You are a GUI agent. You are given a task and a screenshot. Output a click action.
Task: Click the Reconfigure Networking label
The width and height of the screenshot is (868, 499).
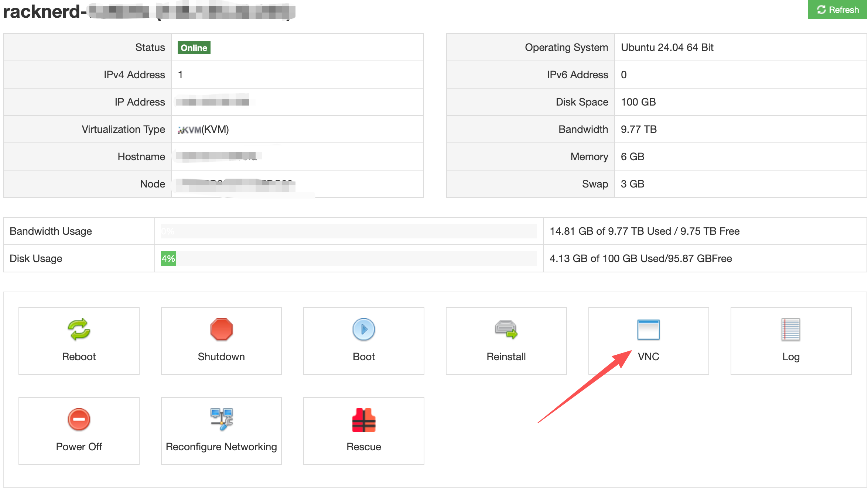[x=221, y=447]
